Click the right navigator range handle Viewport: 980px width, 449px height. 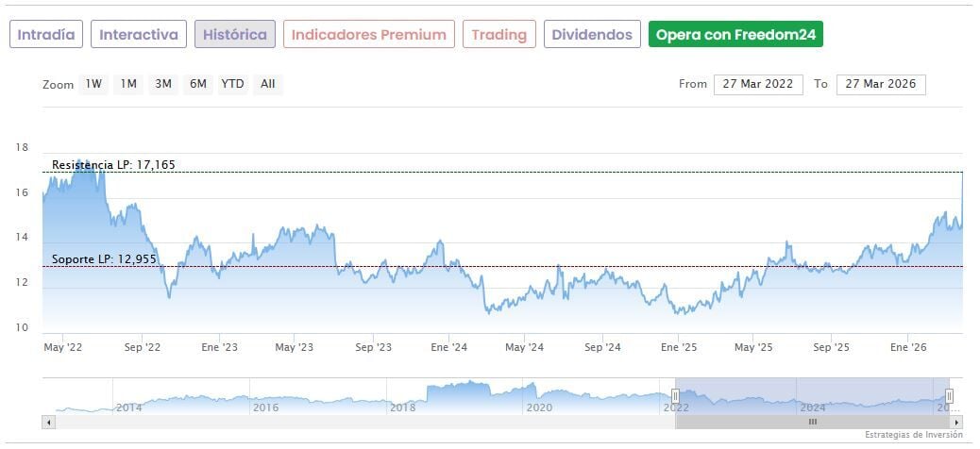point(949,395)
